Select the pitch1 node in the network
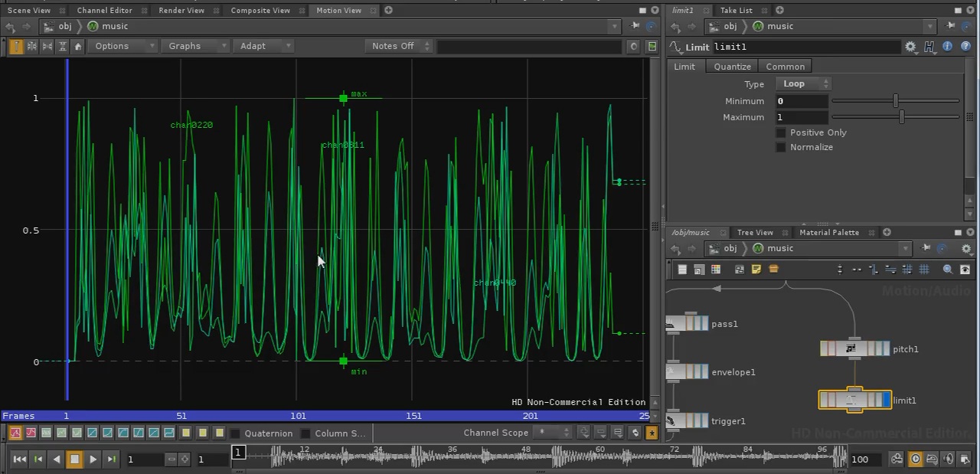The height and width of the screenshot is (474, 980). coord(854,349)
